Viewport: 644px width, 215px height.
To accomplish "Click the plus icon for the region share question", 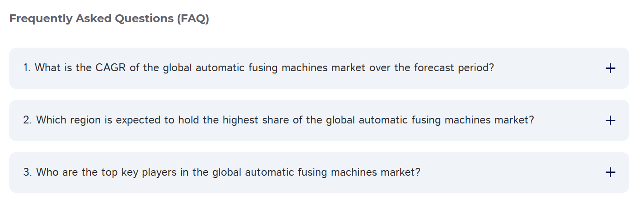I will click(610, 121).
